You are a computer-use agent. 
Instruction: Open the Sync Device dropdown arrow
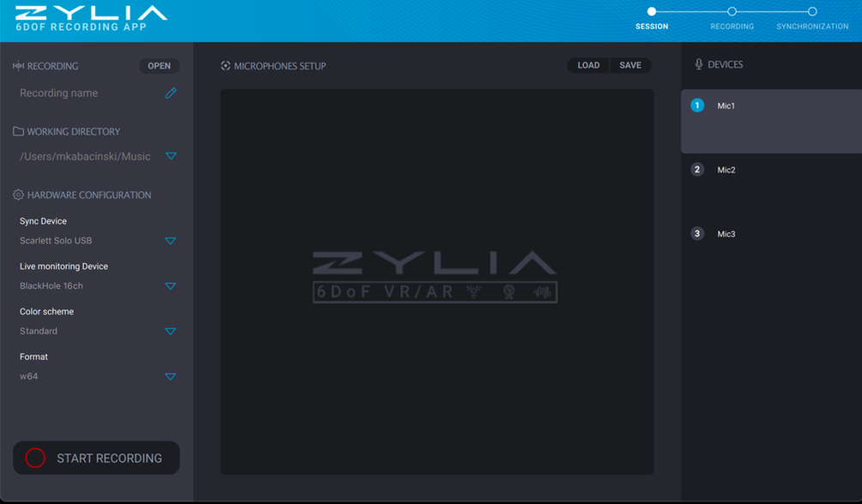171,241
